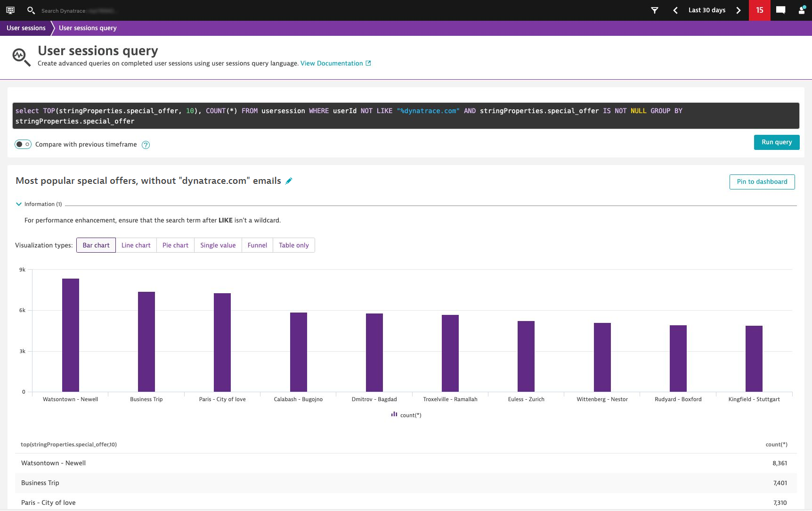Focus the Search Dynatrace field

[80, 10]
